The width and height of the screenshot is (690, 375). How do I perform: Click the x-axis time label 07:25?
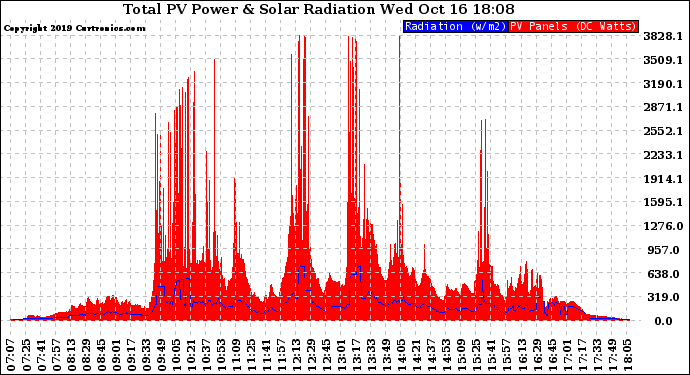[x=26, y=355]
